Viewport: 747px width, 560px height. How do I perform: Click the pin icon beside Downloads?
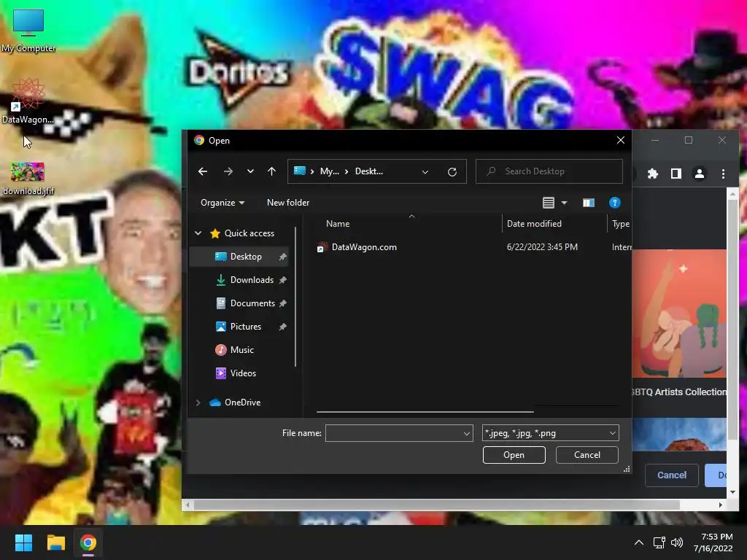[282, 281]
